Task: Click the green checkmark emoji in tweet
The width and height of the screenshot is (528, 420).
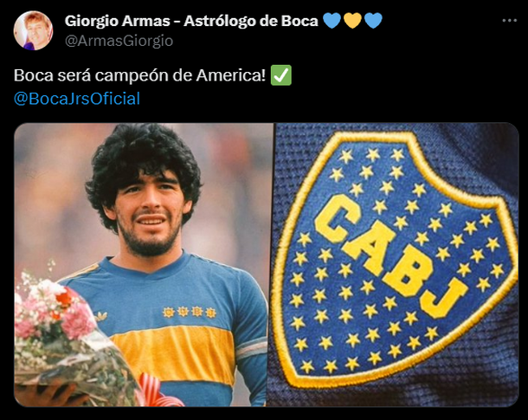Action: tap(280, 75)
